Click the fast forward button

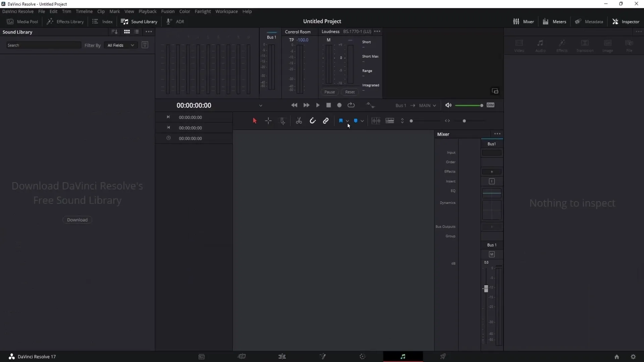(306, 105)
